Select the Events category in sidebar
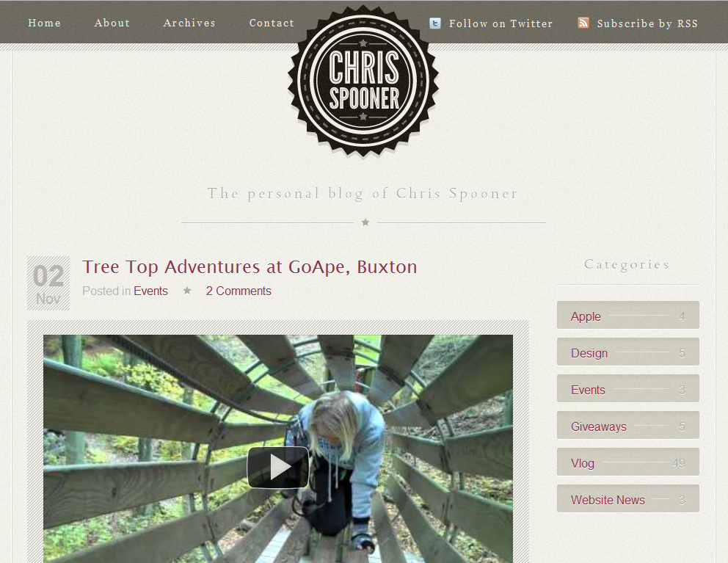728x563 pixels. coord(628,388)
